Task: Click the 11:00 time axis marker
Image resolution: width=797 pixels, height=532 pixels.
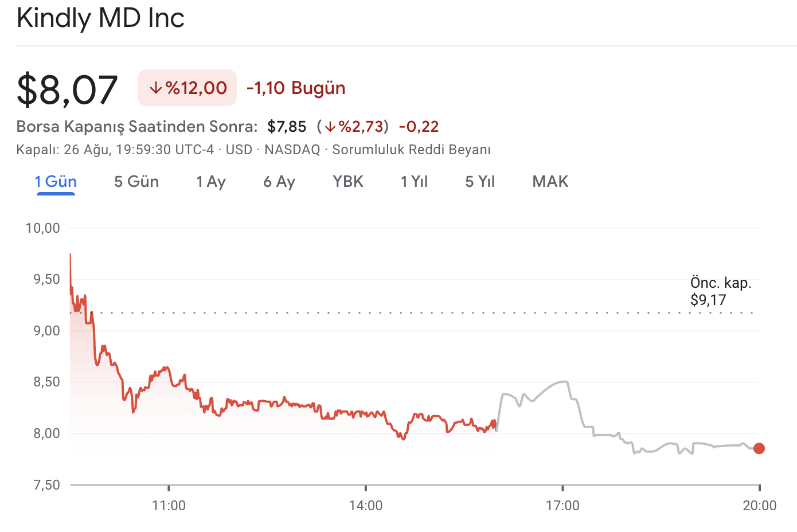Action: point(169,505)
